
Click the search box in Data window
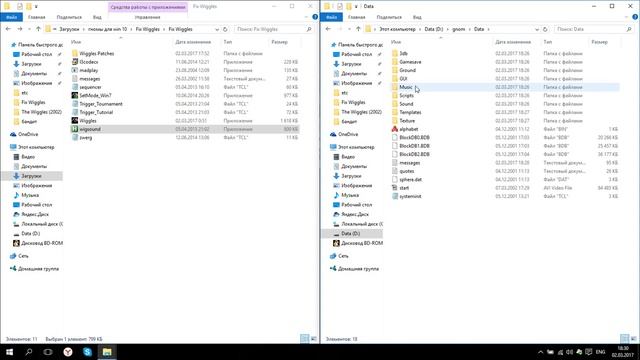pyautogui.click(x=593, y=29)
